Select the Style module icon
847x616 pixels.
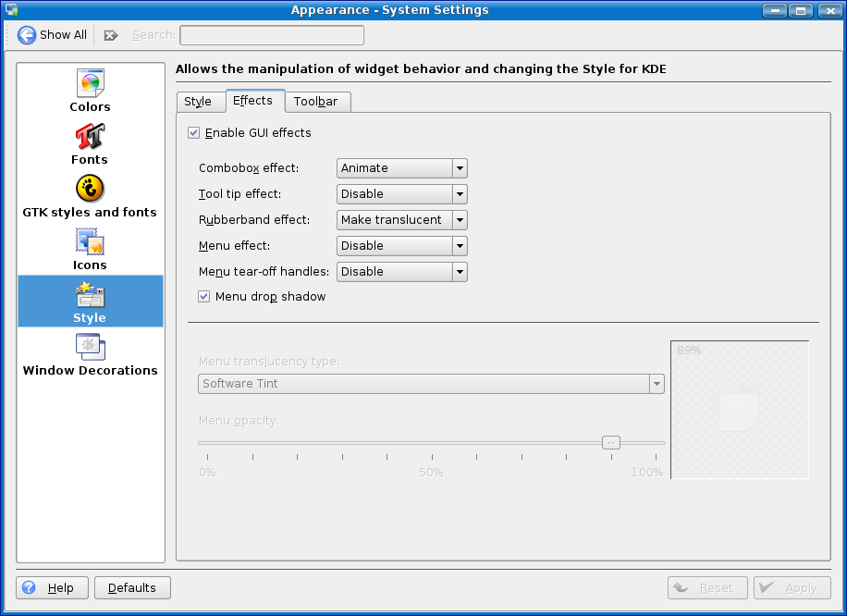coord(90,296)
